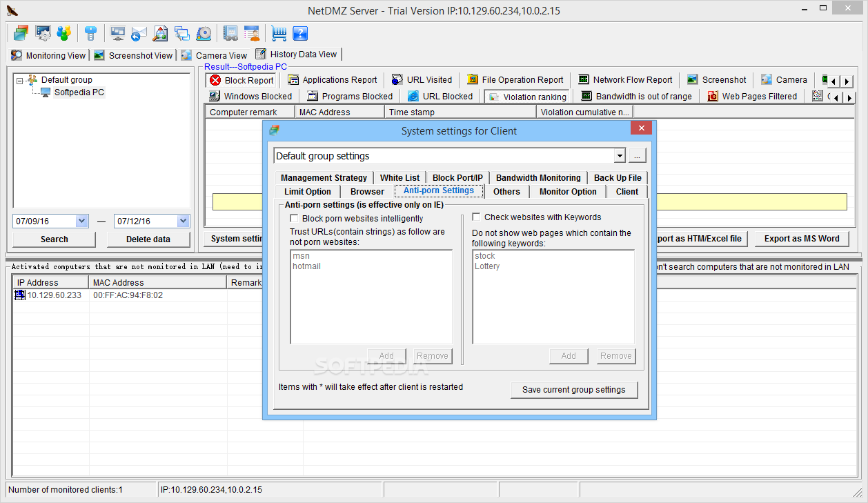Click the user group toolbar icon
Screen dimensions: 868x503
point(64,32)
